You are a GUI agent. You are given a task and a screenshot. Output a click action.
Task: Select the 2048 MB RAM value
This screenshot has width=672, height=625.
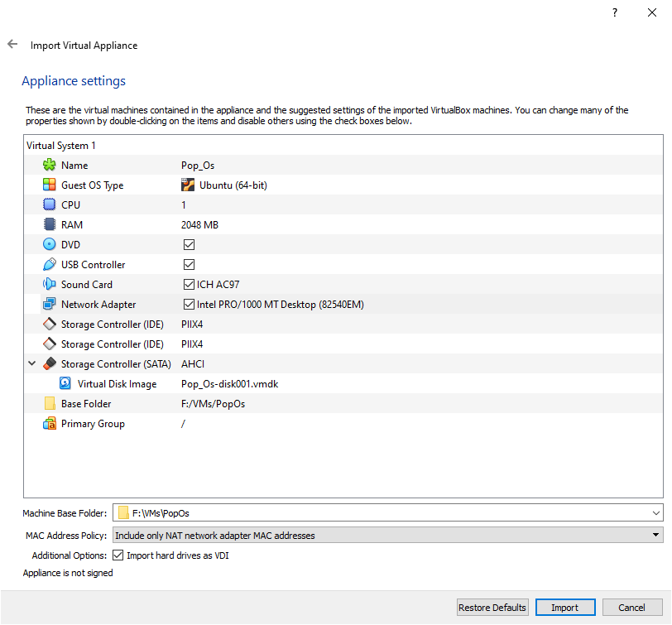199,224
